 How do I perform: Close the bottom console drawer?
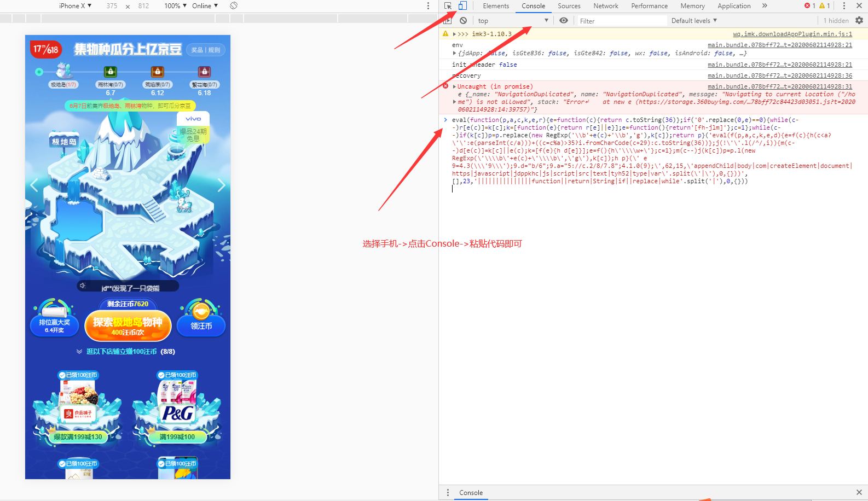click(x=859, y=493)
